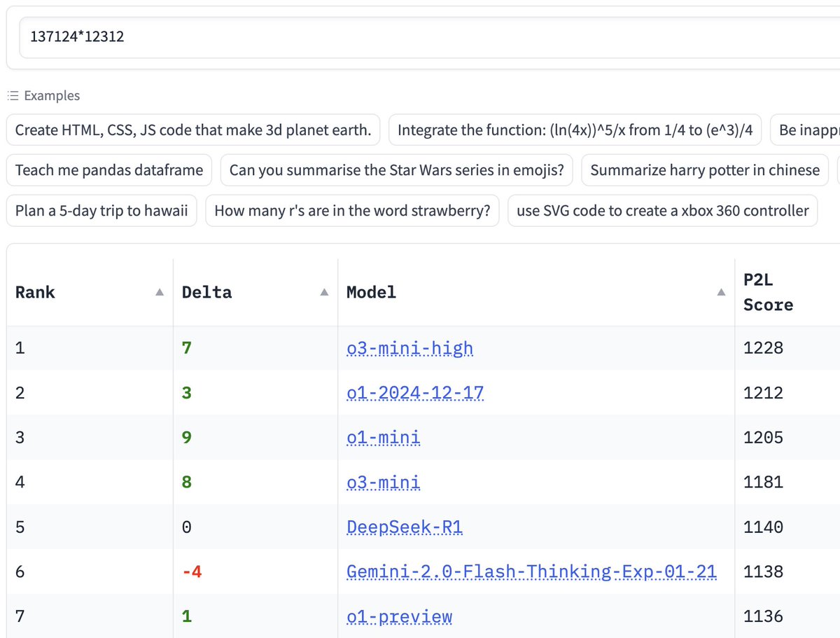The image size is (840, 638).
Task: Select 'Summarize harry potter in chinese' example
Action: click(x=705, y=170)
